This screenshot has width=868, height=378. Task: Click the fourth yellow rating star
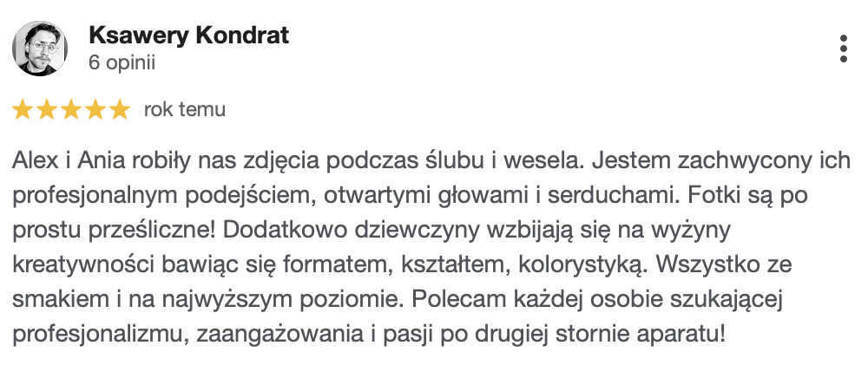(x=95, y=110)
